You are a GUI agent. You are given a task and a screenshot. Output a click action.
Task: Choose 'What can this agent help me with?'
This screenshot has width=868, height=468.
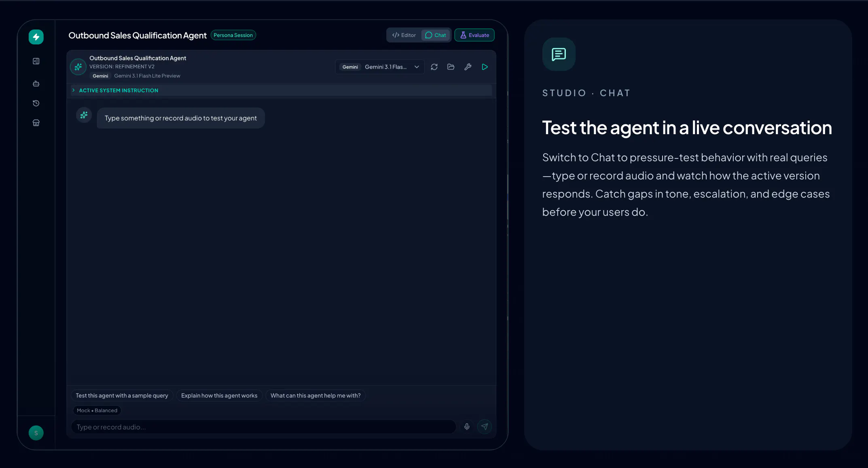pyautogui.click(x=315, y=396)
